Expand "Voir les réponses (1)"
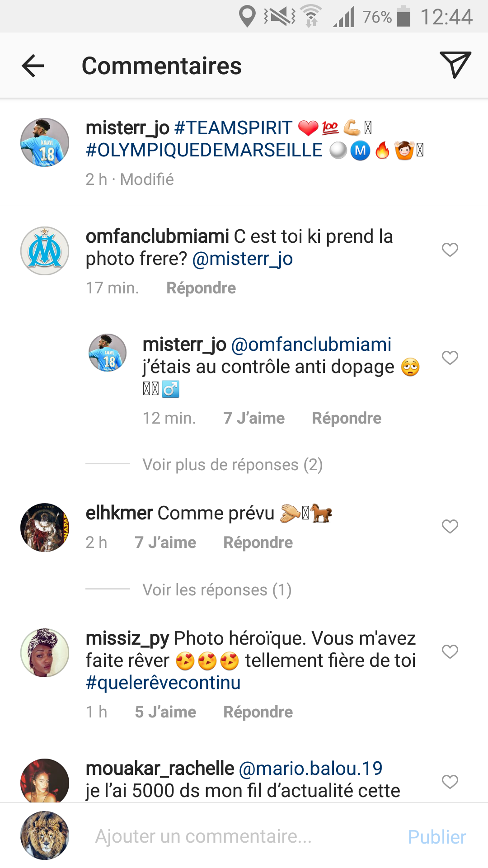 217,590
